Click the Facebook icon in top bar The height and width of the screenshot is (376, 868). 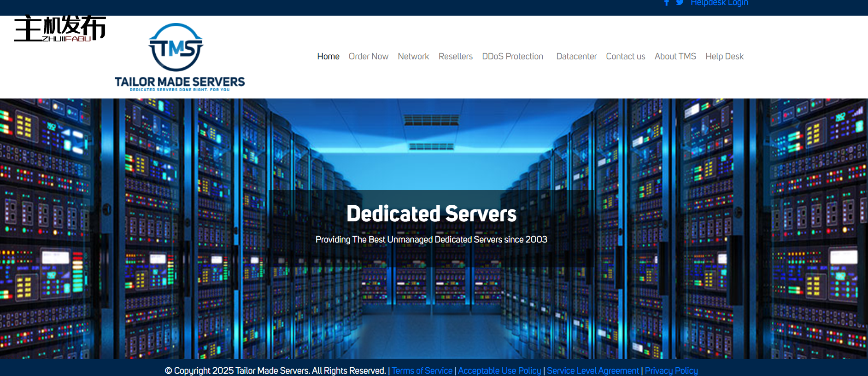pyautogui.click(x=666, y=3)
